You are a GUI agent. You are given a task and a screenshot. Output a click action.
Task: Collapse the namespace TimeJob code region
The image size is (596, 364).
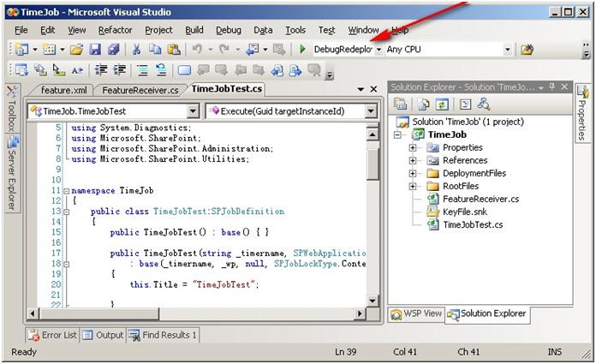pyautogui.click(x=66, y=191)
